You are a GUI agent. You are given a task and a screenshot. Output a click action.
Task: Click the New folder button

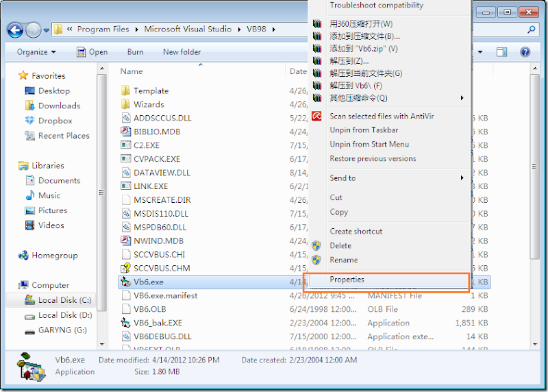tap(182, 52)
